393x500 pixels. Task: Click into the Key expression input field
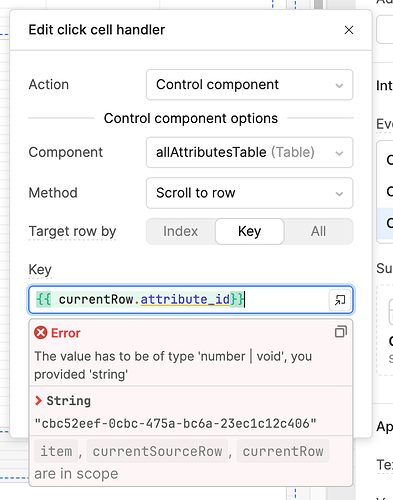[178, 300]
